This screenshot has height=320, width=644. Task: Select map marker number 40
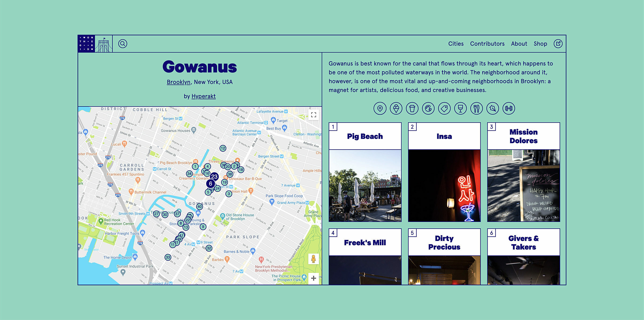(199, 207)
